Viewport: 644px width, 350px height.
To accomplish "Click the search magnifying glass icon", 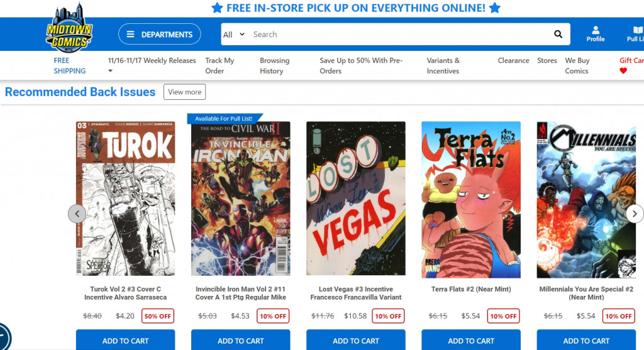I will (558, 34).
